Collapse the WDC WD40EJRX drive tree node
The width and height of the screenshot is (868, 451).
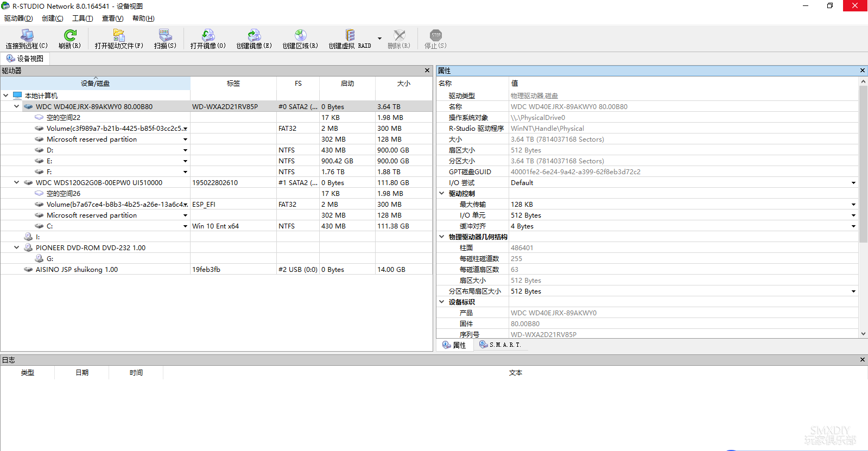click(16, 106)
